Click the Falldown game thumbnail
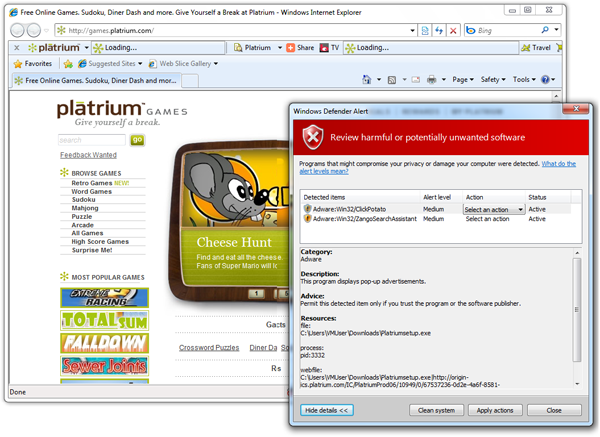 104,343
